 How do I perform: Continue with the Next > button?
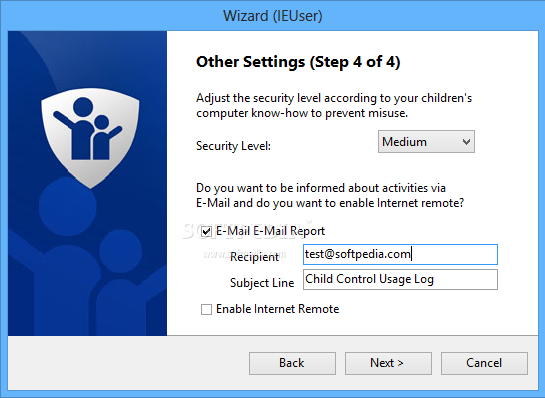tap(388, 363)
